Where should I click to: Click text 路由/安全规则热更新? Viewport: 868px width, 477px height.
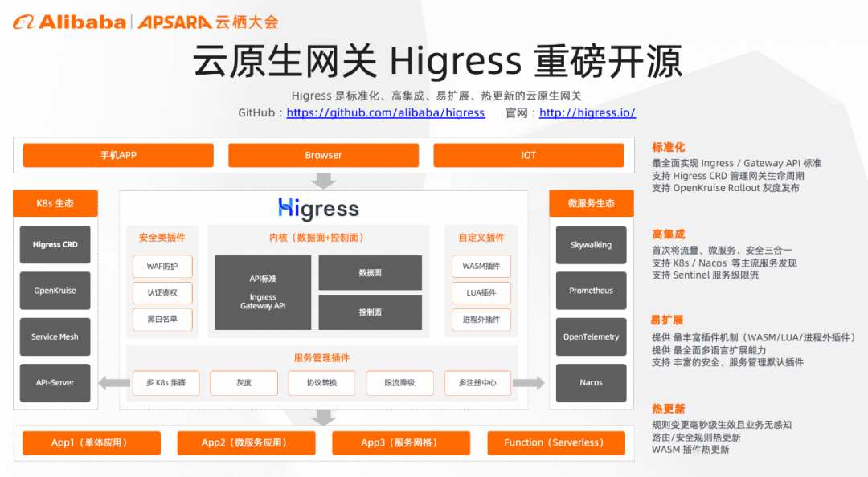click(696, 438)
